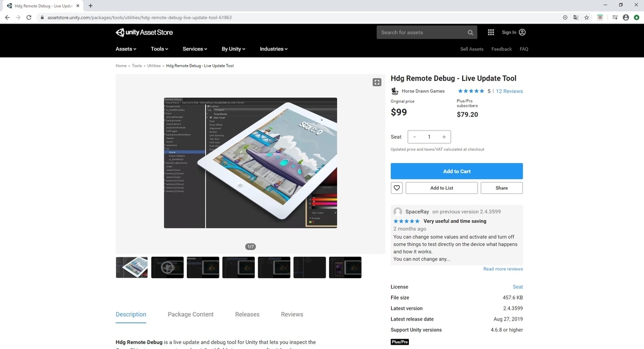The width and height of the screenshot is (644, 349).
Task: Bookmark this page with star icon
Action: (587, 17)
